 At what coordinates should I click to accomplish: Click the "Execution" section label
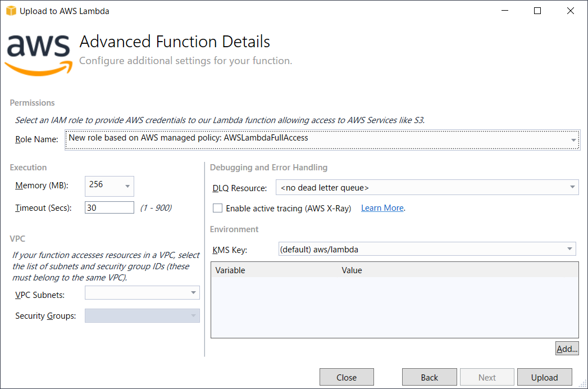tap(28, 168)
